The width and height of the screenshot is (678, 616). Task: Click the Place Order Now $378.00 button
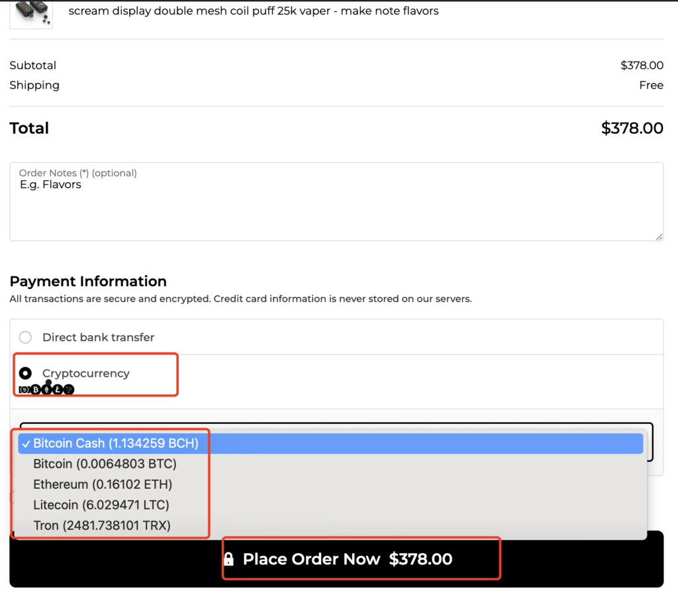tap(336, 559)
